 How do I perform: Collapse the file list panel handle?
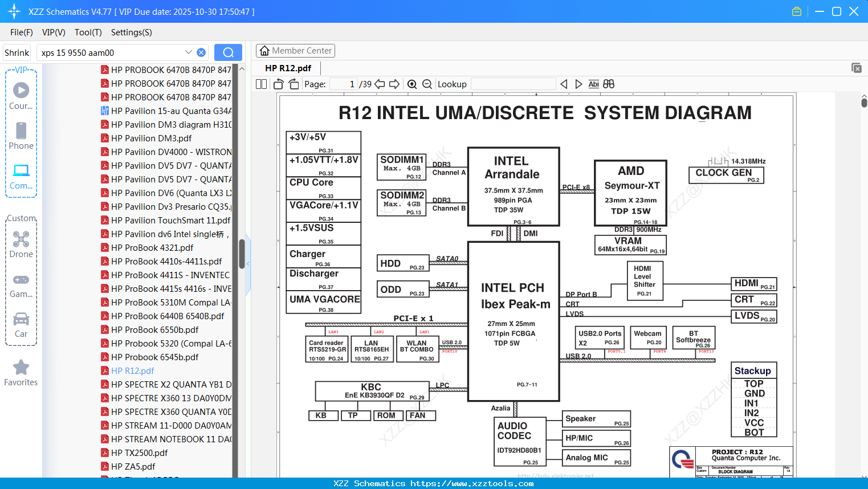[248, 264]
